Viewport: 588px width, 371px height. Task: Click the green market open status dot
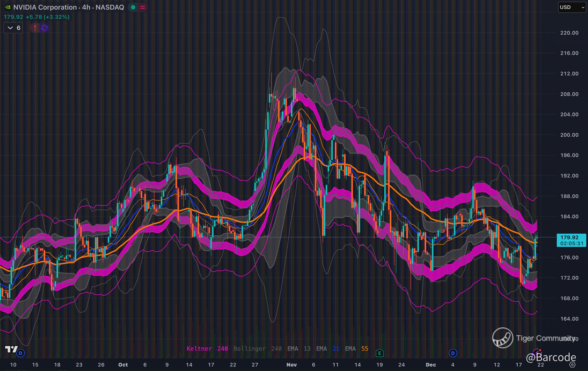pos(133,7)
